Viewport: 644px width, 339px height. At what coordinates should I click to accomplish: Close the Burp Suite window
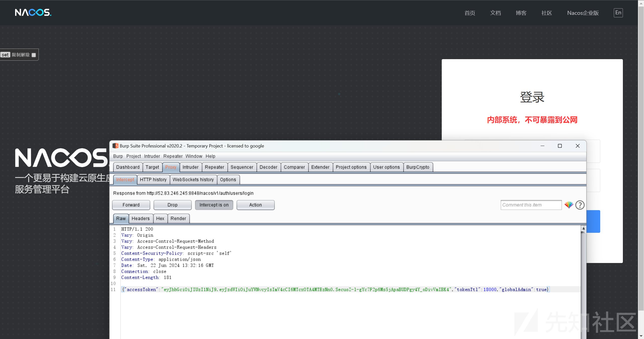(x=578, y=146)
